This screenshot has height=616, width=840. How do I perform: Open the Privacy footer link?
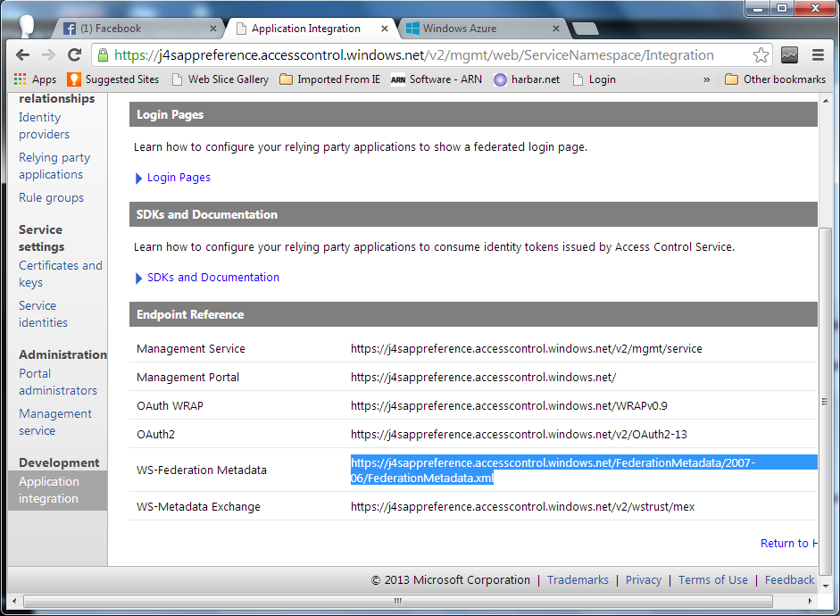(644, 580)
